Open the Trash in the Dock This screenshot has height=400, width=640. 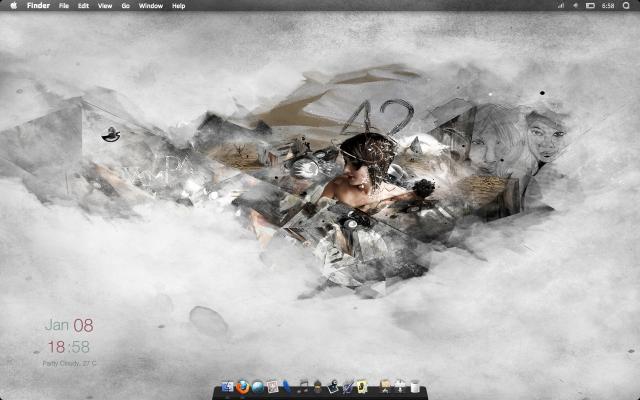point(415,387)
